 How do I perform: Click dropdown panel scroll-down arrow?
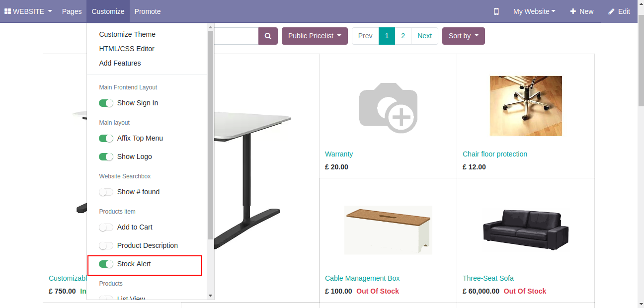click(x=210, y=296)
